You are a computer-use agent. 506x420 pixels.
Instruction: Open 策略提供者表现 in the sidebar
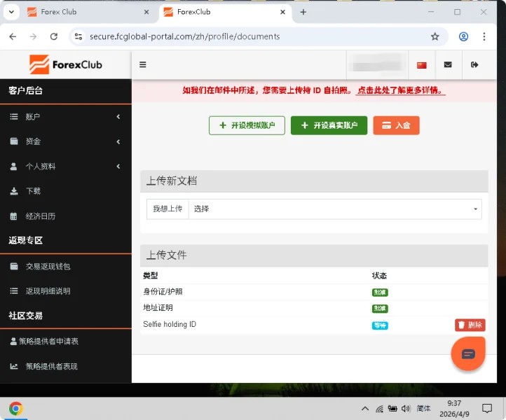tap(66, 367)
